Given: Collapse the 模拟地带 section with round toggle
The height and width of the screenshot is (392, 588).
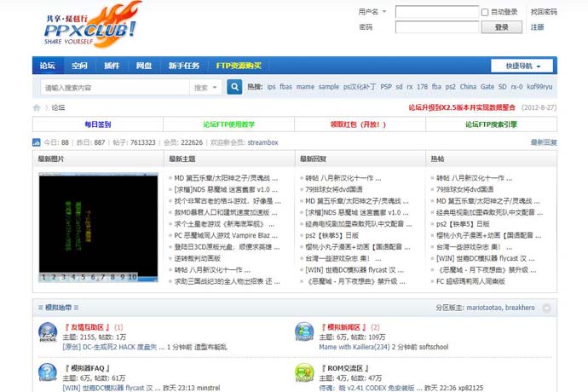Looking at the screenshot, I should (548, 308).
